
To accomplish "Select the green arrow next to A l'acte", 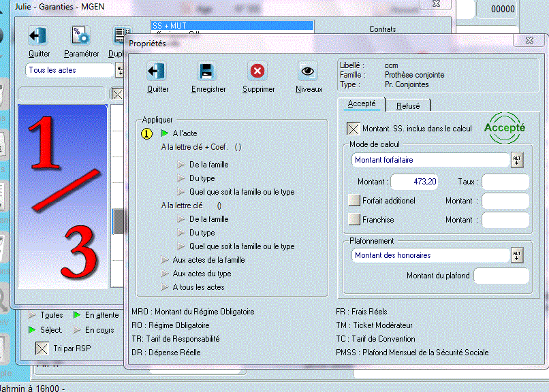I will click(166, 133).
